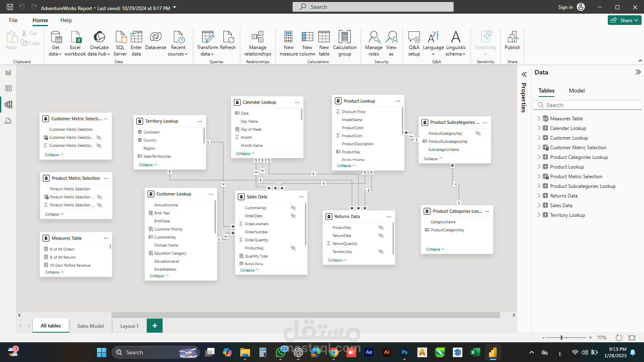Open Q&A setup
644x362 pixels.
(414, 43)
